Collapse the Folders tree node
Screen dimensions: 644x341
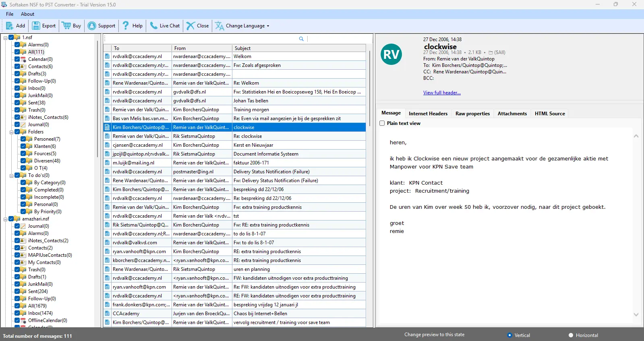[11, 132]
